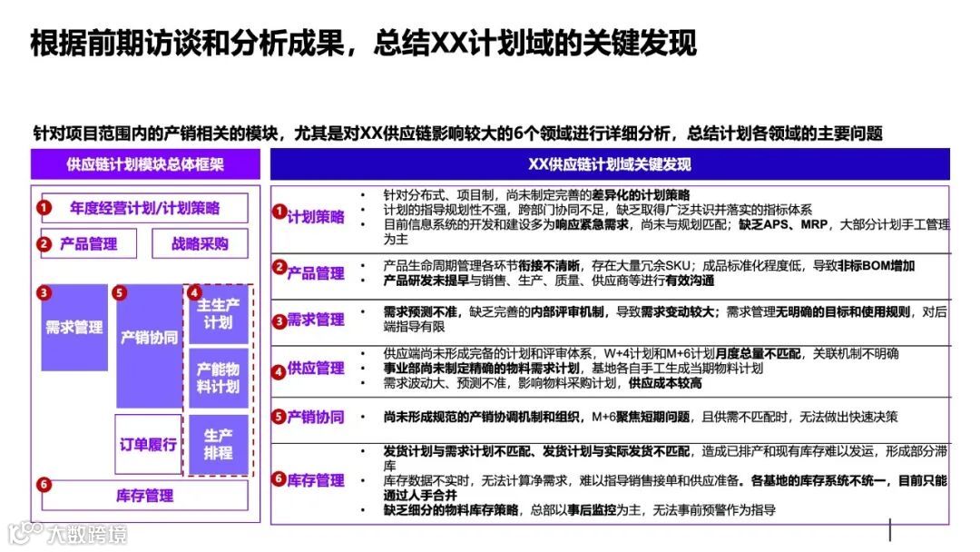Click bullet text 产品生命周期管理各环节衔接不清晰
Image resolution: width=980 pixels, height=552 pixels.
point(649,266)
